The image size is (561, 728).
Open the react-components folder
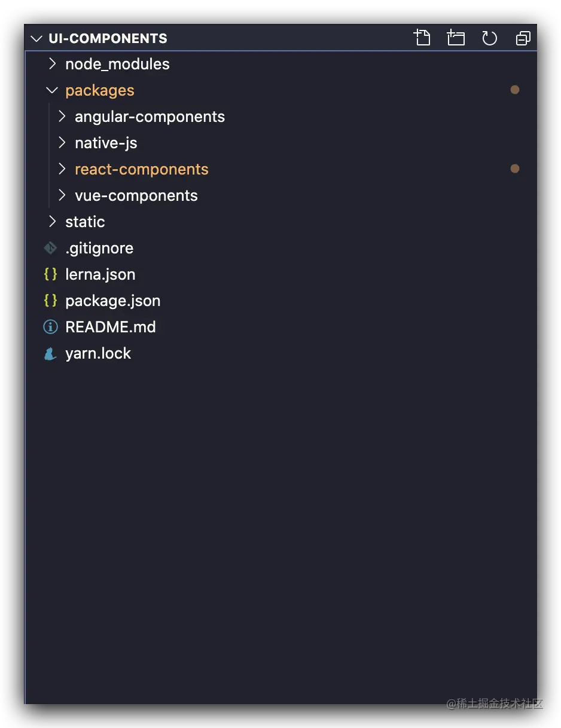pyautogui.click(x=141, y=169)
